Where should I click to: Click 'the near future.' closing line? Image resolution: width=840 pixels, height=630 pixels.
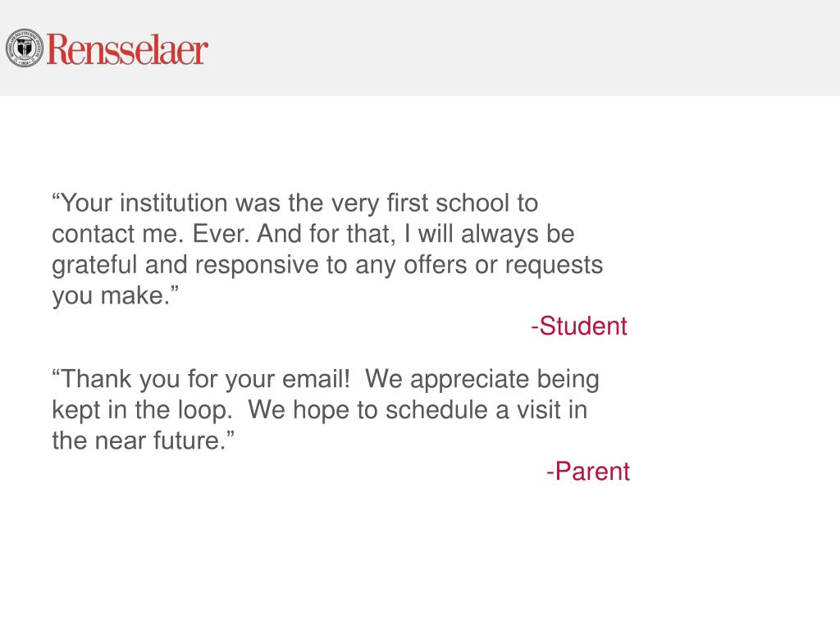tap(143, 441)
